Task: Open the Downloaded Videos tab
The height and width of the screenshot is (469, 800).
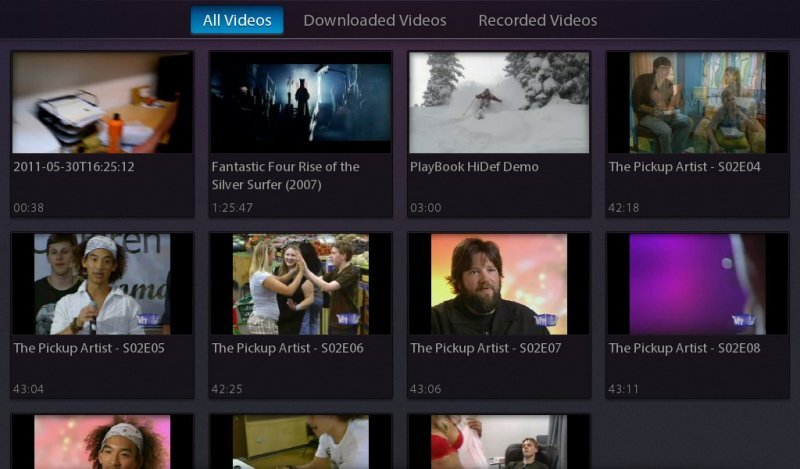Action: tap(374, 20)
